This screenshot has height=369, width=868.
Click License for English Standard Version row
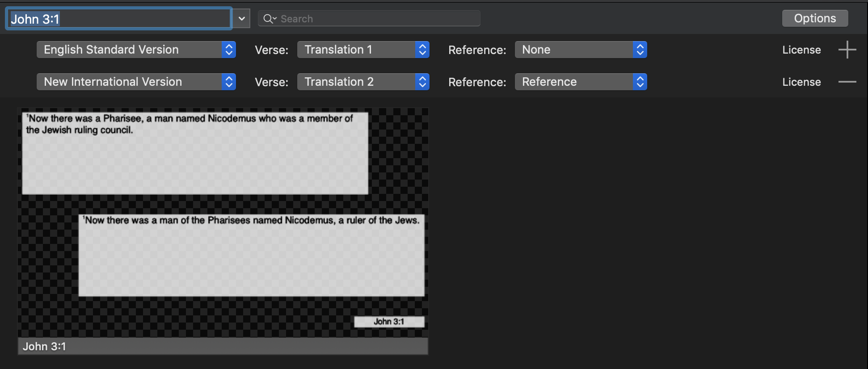801,50
